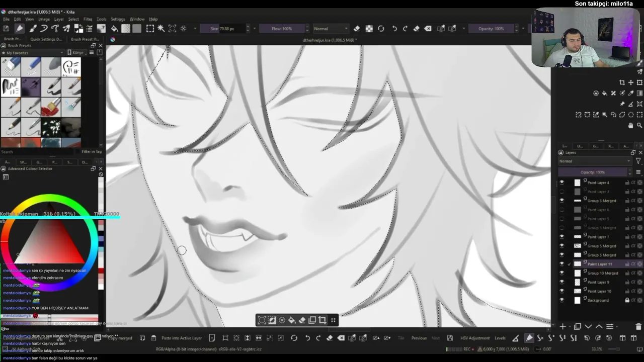The width and height of the screenshot is (644, 362).
Task: Select the Gradient tool in the right toolbox
Action: [639, 94]
